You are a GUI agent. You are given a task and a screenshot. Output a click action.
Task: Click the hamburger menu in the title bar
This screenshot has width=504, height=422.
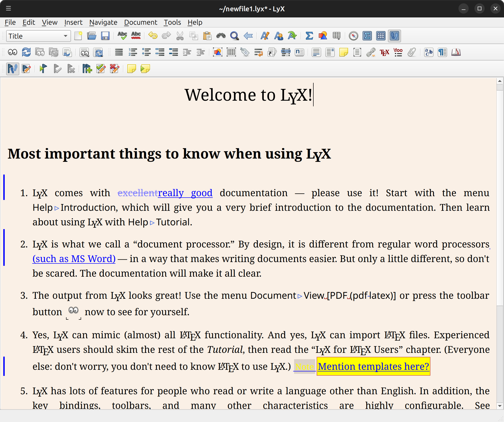8,9
